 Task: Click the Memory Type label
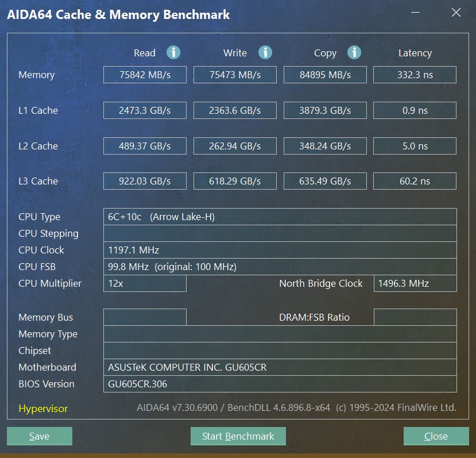pyautogui.click(x=48, y=334)
